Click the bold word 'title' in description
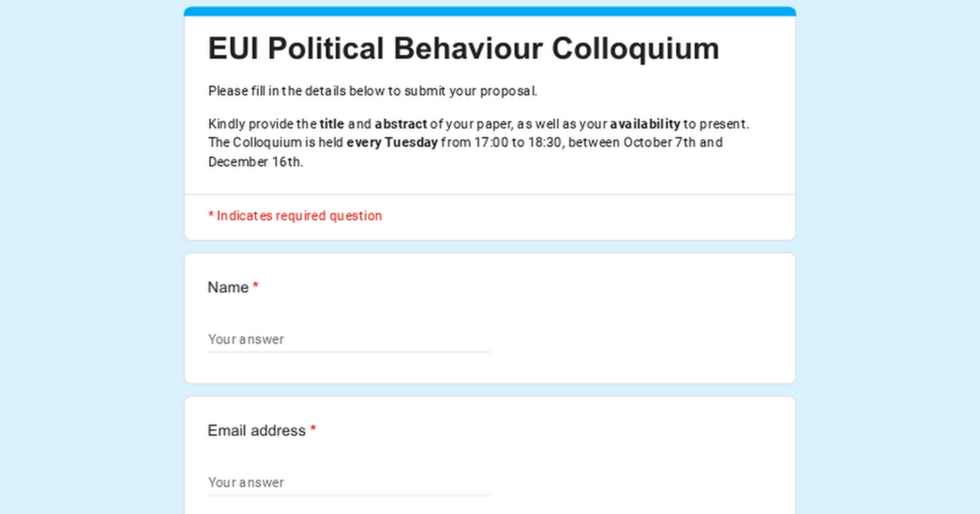The width and height of the screenshot is (980, 514). coord(332,124)
